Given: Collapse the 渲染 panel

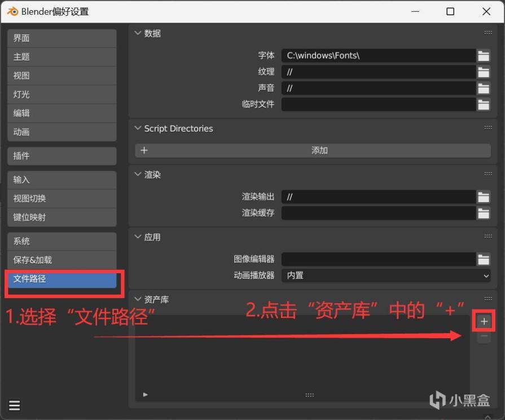Looking at the screenshot, I should click(138, 174).
